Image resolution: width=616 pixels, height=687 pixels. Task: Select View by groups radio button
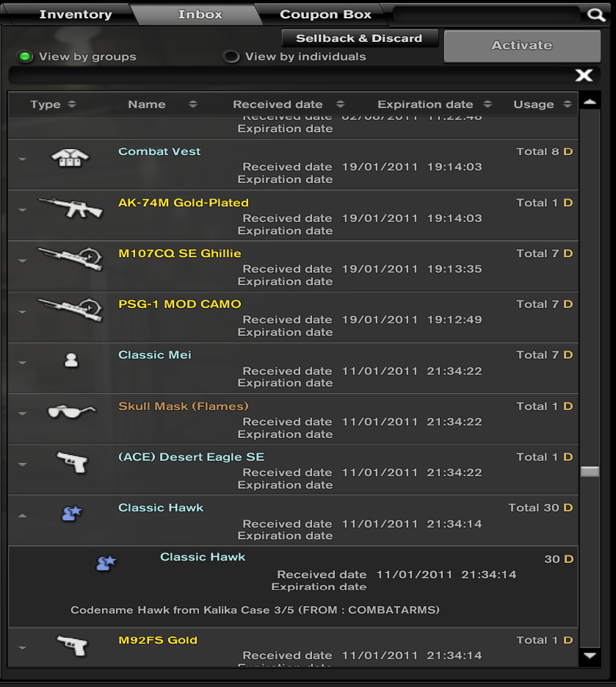tap(25, 57)
